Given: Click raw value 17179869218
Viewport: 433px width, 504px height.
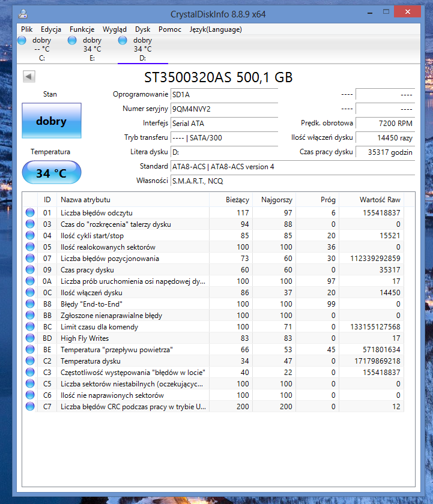Looking at the screenshot, I should pos(377,361).
